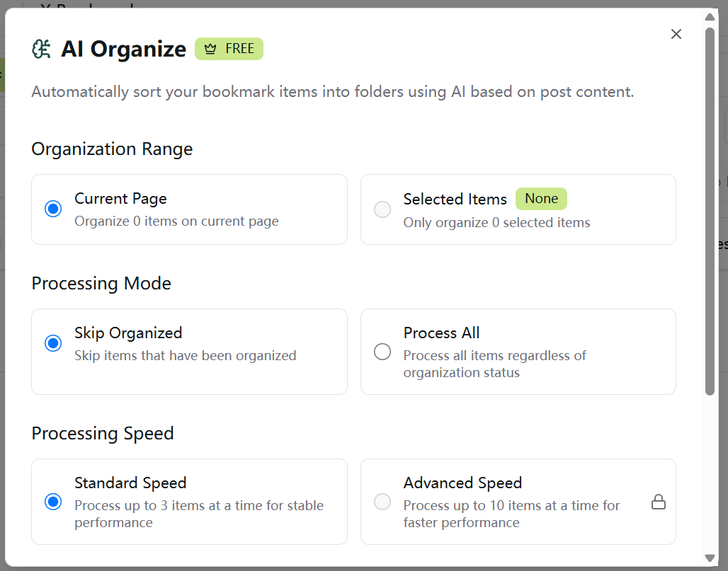Pick the Standard Speed radio button
Screen dimensions: 728x571
pyautogui.click(x=53, y=502)
